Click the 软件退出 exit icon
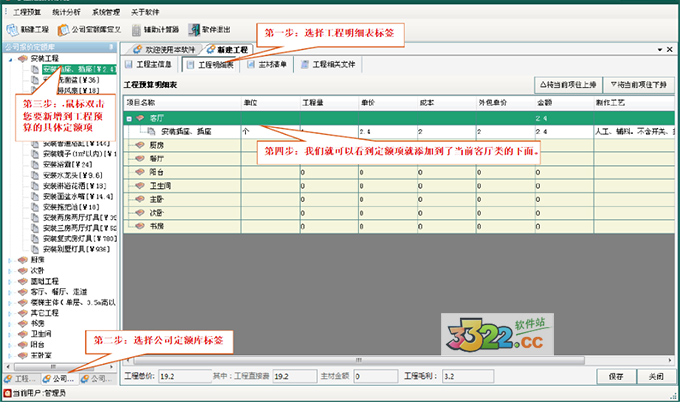This screenshot has height=413, width=680. [x=213, y=30]
